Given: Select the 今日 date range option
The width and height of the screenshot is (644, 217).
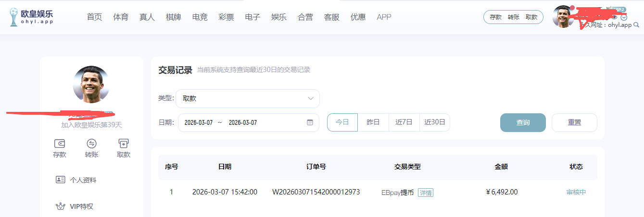Looking at the screenshot, I should [342, 122].
